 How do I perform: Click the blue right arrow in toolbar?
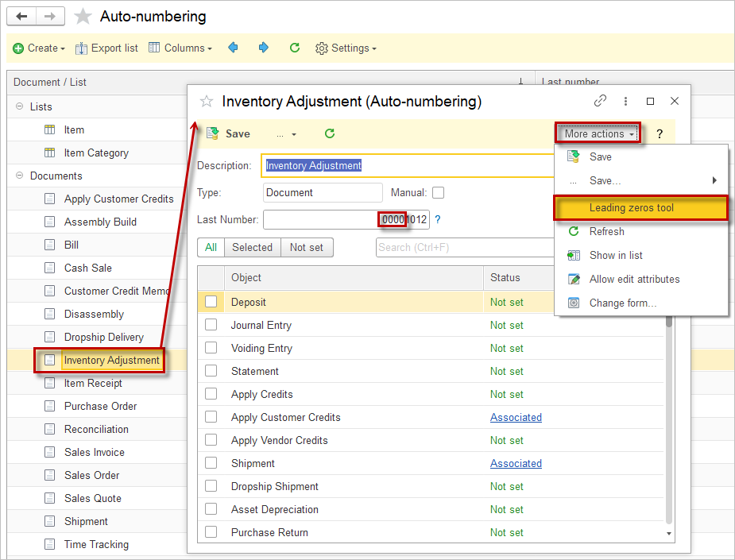point(264,48)
